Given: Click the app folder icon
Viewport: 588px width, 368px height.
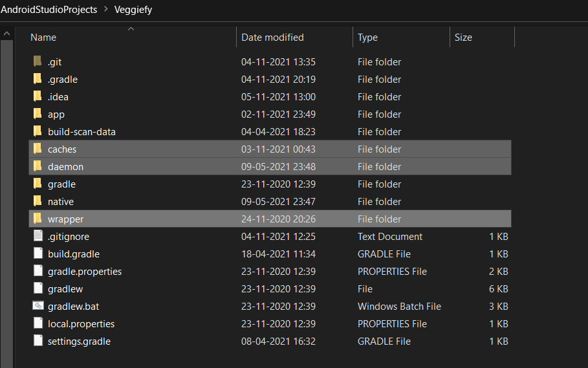Looking at the screenshot, I should click(38, 114).
